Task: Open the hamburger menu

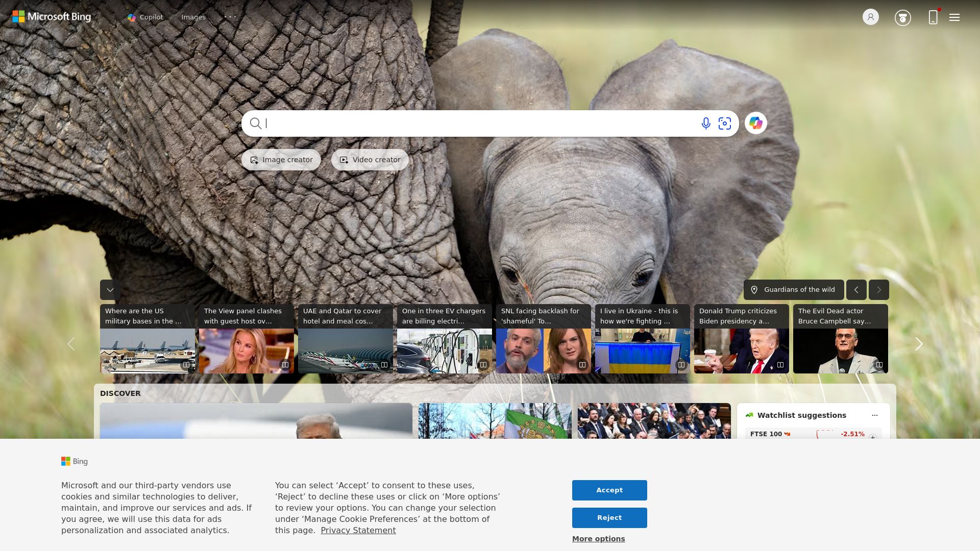Action: coord(954,17)
